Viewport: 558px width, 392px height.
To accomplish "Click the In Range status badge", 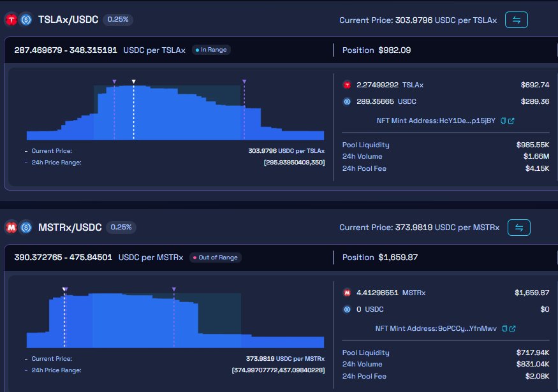I will [x=210, y=50].
